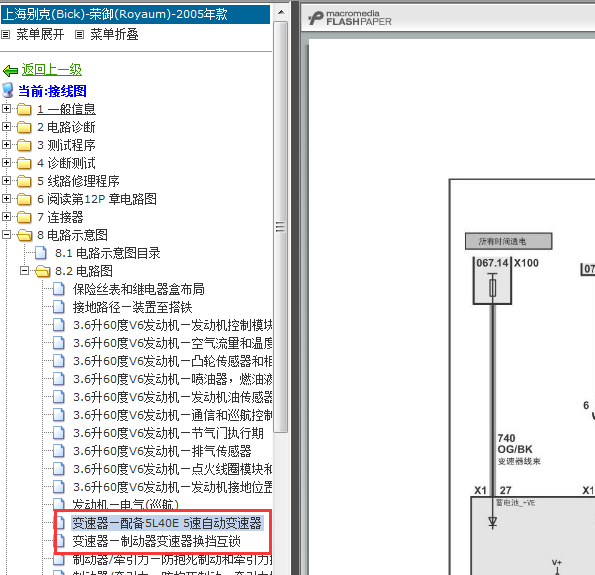Click the 2 电路诊断 folder icon
595x575 pixels.
[x=24, y=127]
